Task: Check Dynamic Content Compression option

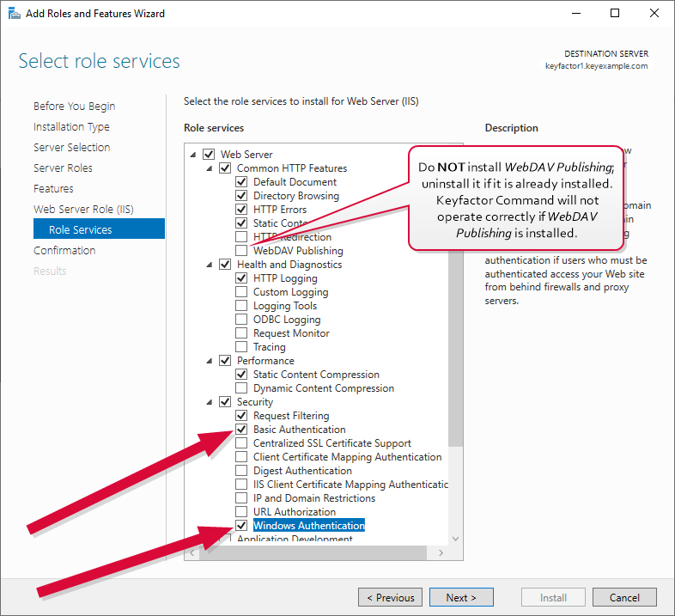Action: click(x=241, y=388)
